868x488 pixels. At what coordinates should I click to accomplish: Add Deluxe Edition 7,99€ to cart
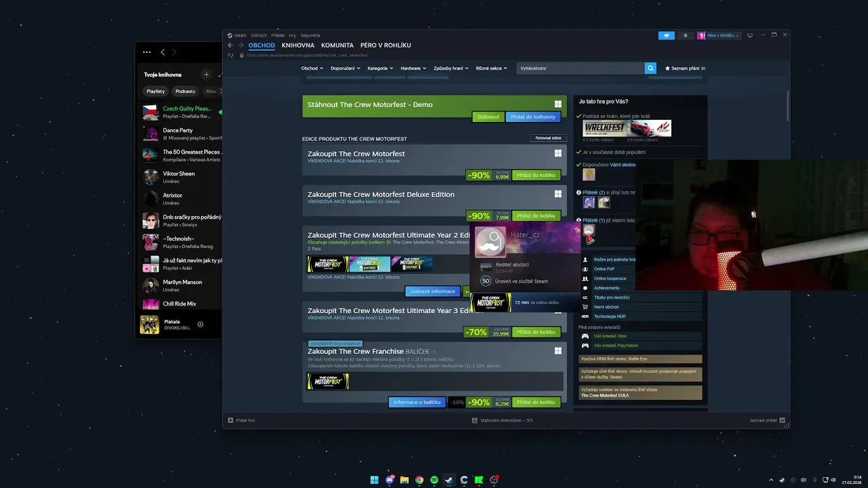536,216
